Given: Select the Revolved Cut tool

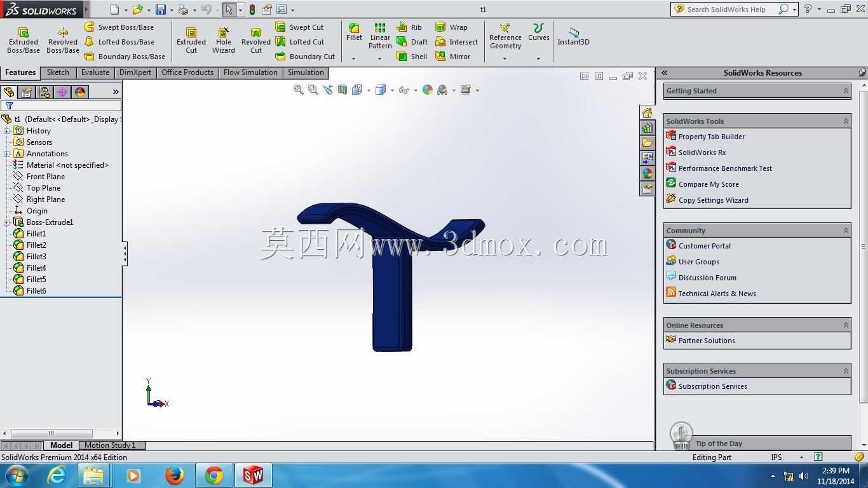Looking at the screenshot, I should [256, 41].
